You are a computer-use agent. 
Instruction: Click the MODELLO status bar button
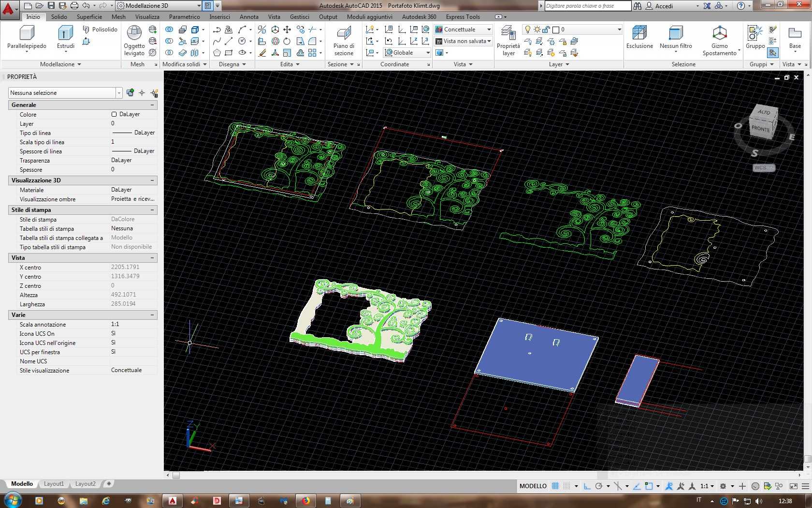[533, 486]
